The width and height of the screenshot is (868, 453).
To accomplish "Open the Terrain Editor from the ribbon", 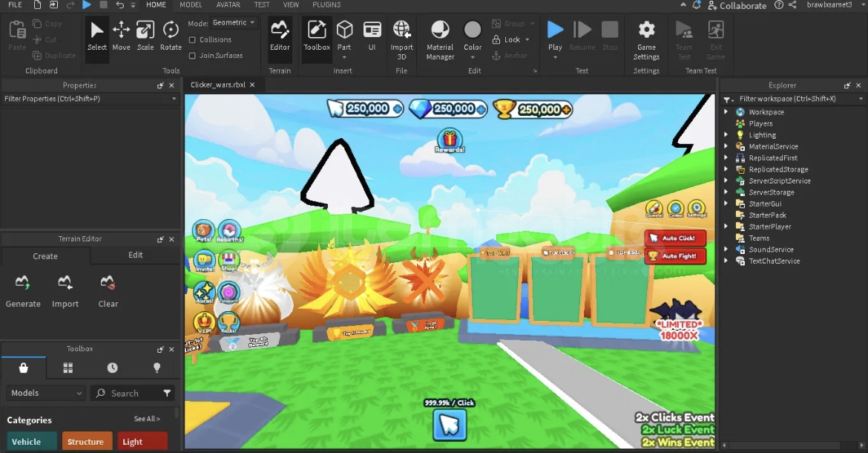I will pyautogui.click(x=280, y=36).
